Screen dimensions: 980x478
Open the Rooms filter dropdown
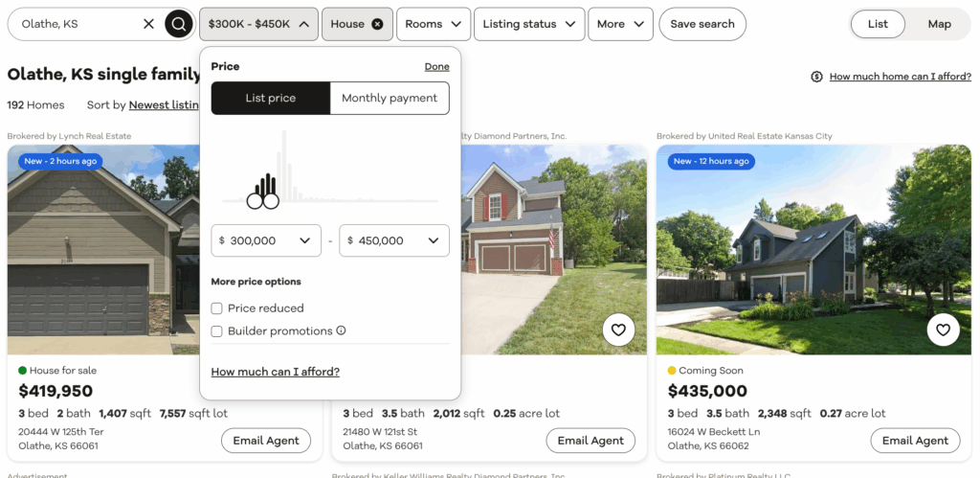(434, 24)
